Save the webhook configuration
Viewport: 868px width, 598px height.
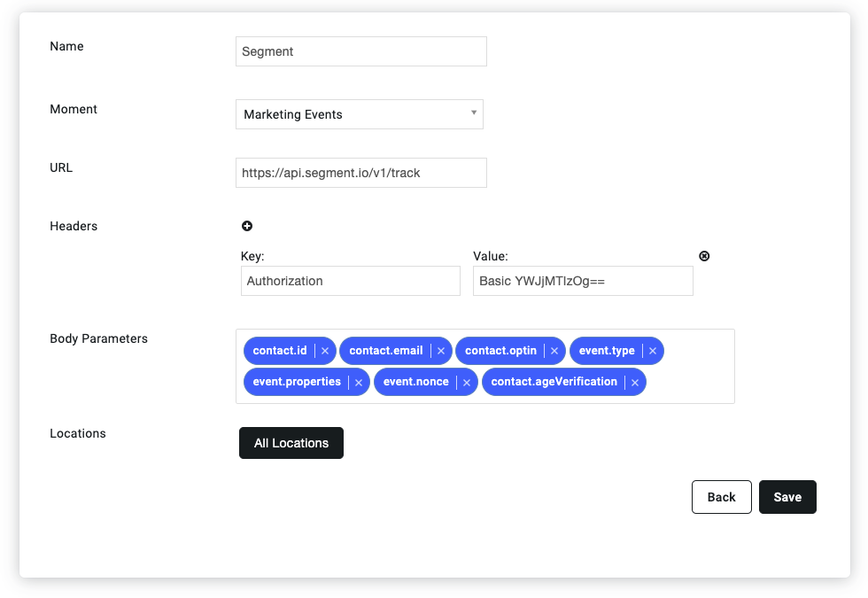click(x=787, y=497)
